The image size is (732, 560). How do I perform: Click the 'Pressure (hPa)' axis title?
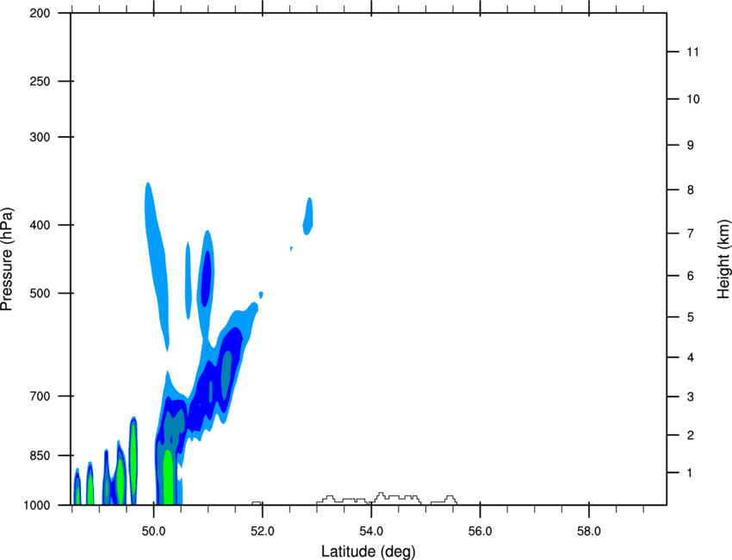[7, 259]
